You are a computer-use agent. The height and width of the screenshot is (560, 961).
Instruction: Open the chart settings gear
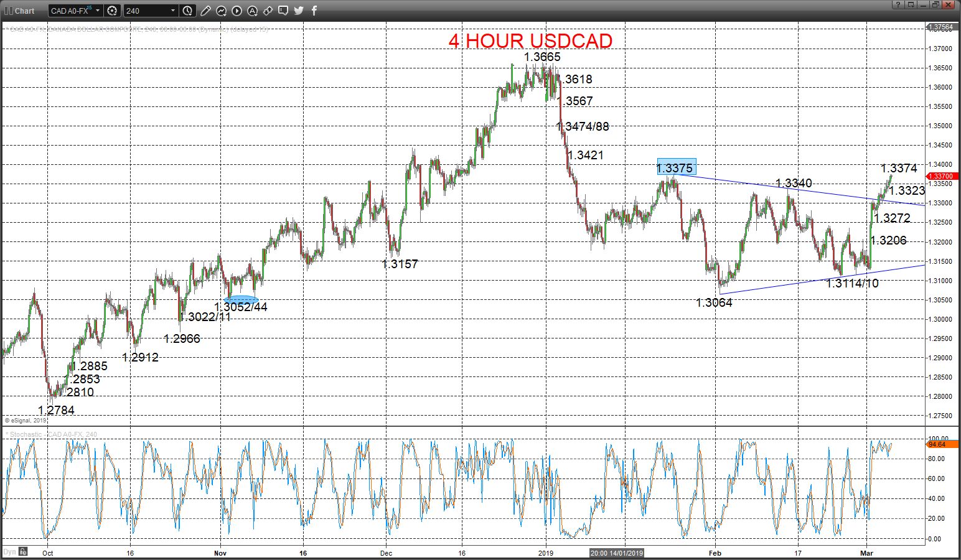[x=112, y=11]
